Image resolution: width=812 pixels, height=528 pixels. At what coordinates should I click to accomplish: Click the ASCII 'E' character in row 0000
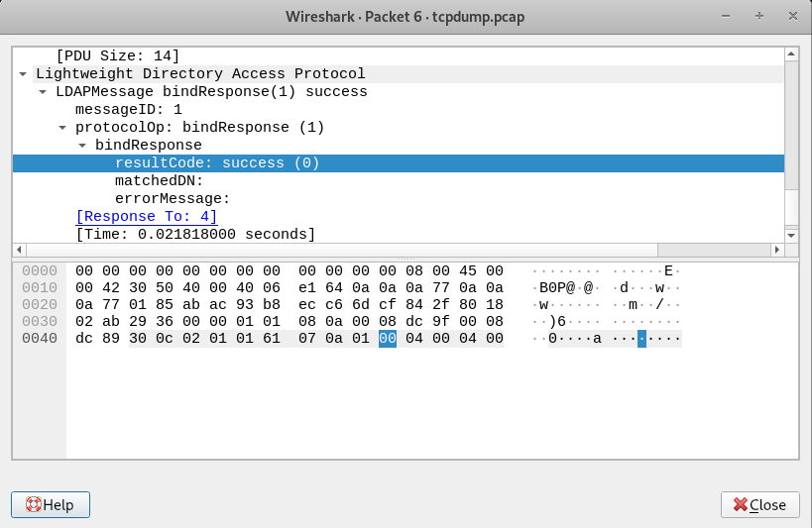pos(668,270)
